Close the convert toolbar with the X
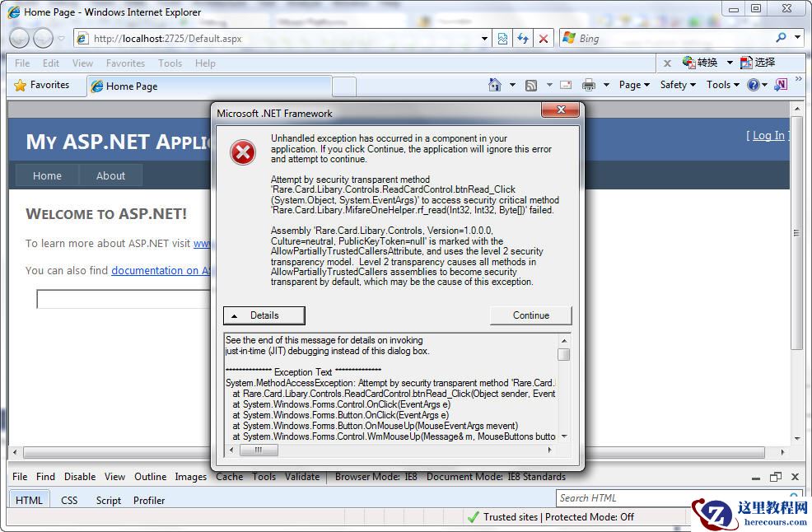The image size is (812, 532). point(667,63)
